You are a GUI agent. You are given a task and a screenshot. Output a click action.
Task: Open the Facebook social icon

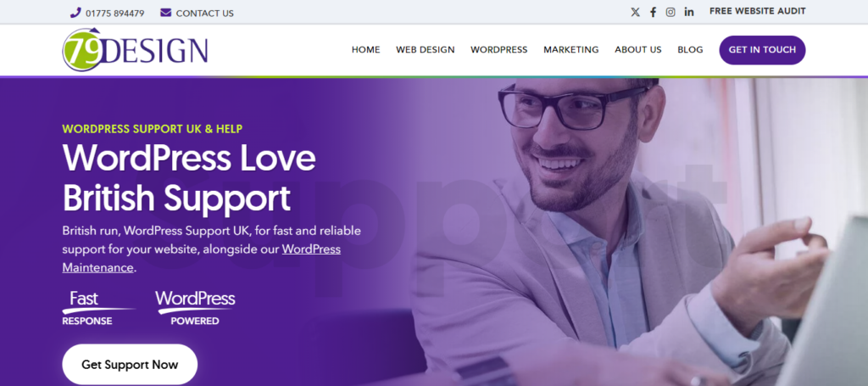653,12
